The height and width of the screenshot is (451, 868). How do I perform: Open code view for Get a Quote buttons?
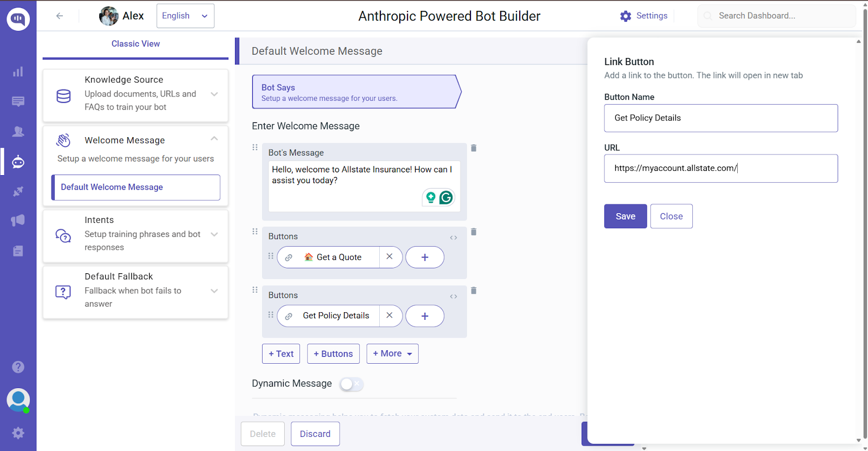454,237
